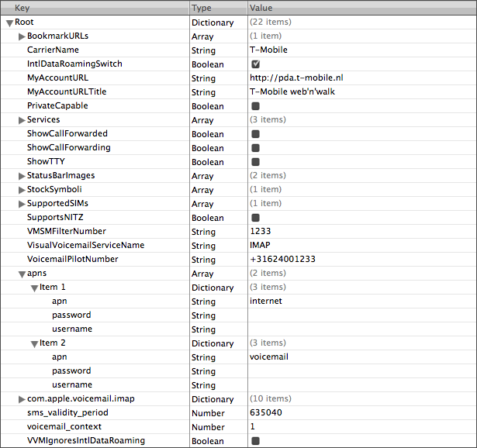Select the password key under Item 2
Viewport: 477px width, 448px height.
tap(71, 370)
